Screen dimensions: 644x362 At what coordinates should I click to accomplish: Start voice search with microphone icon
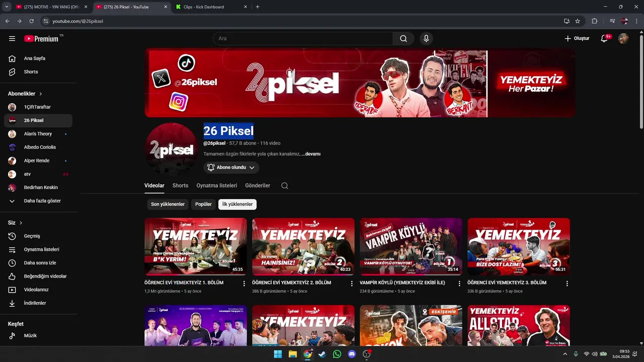click(426, 39)
